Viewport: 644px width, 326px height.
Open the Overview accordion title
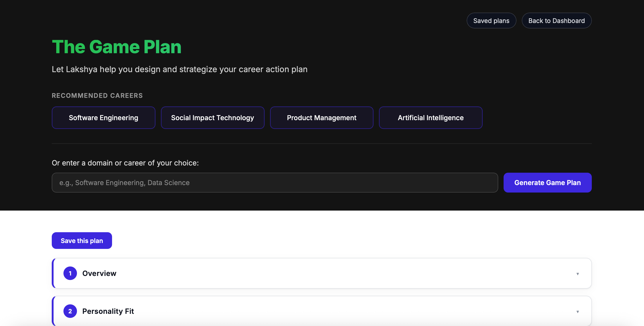pyautogui.click(x=99, y=273)
